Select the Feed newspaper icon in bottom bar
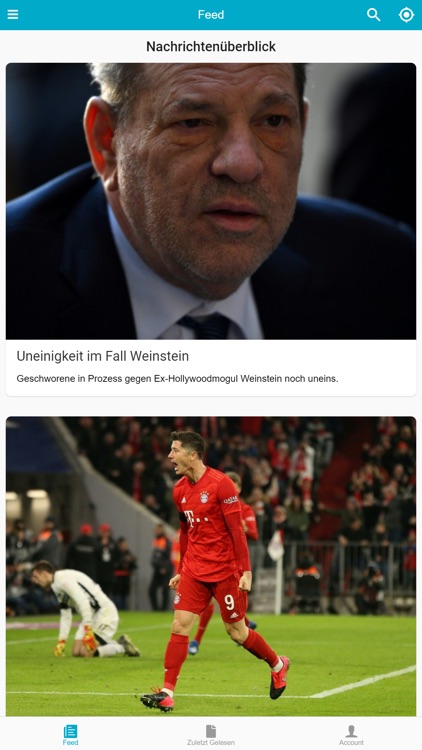 [70, 731]
